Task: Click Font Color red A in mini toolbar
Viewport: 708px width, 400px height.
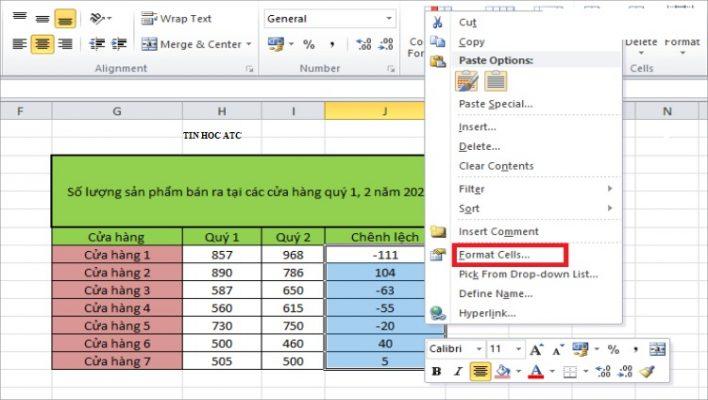Action: (x=536, y=371)
